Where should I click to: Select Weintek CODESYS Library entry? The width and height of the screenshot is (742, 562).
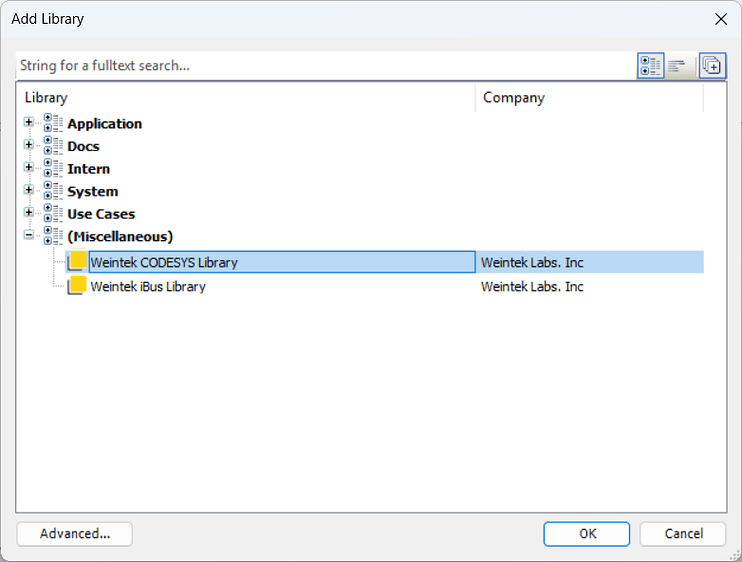[282, 262]
